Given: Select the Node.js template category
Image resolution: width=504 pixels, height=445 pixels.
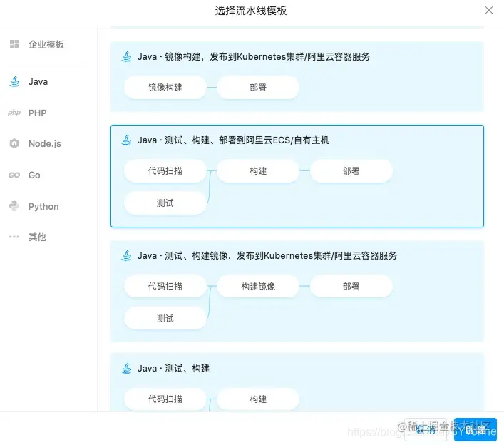Looking at the screenshot, I should click(46, 143).
